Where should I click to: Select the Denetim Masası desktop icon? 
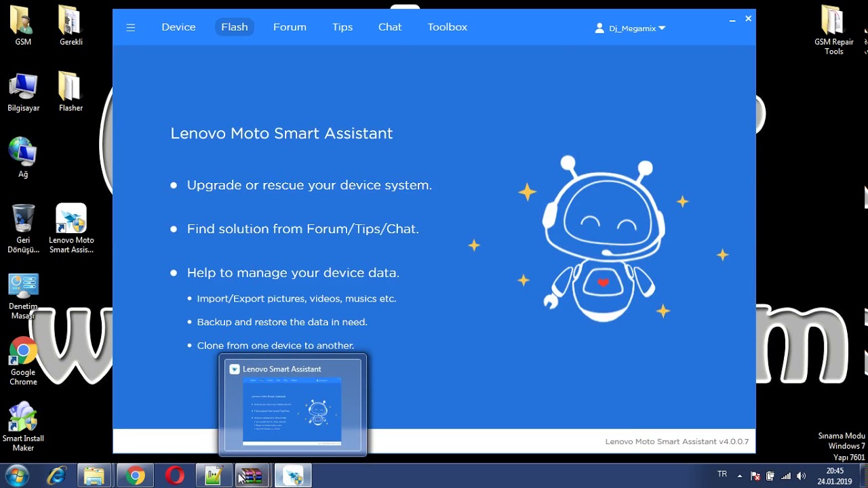[23, 296]
